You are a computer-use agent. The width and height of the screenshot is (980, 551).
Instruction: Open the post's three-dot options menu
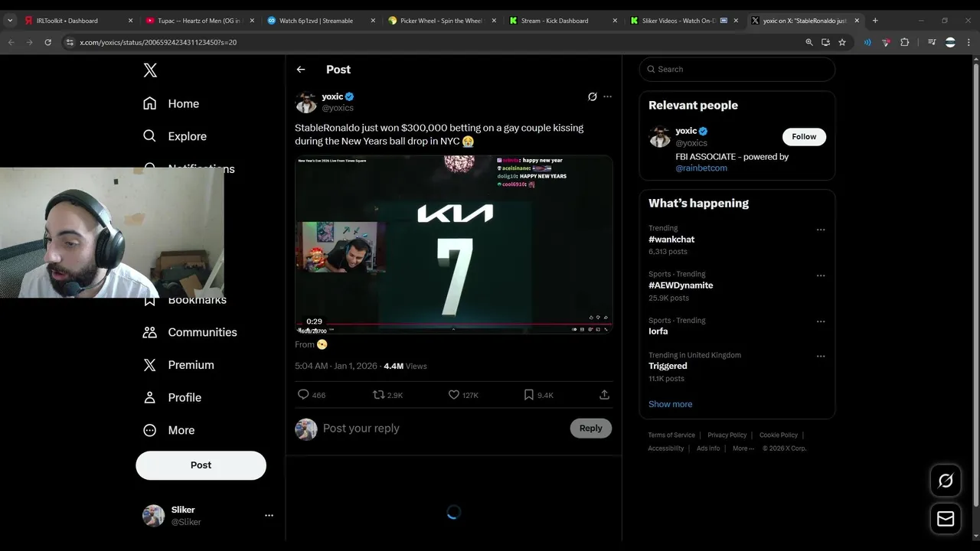pyautogui.click(x=607, y=96)
